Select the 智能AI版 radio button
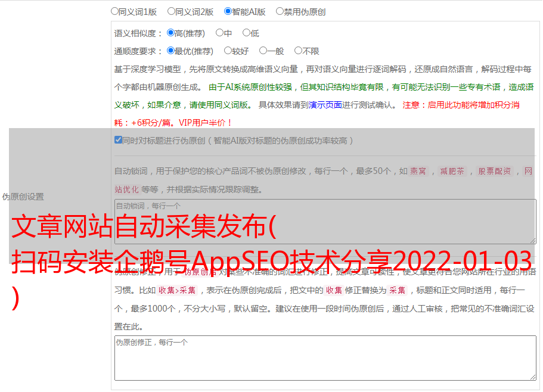543x392 pixels. [x=228, y=11]
